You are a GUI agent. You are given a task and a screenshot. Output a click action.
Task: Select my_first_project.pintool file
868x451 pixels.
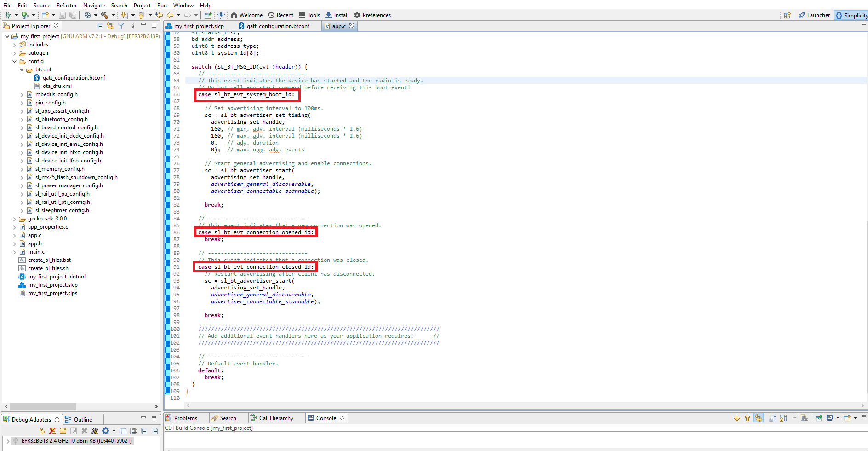click(x=52, y=277)
